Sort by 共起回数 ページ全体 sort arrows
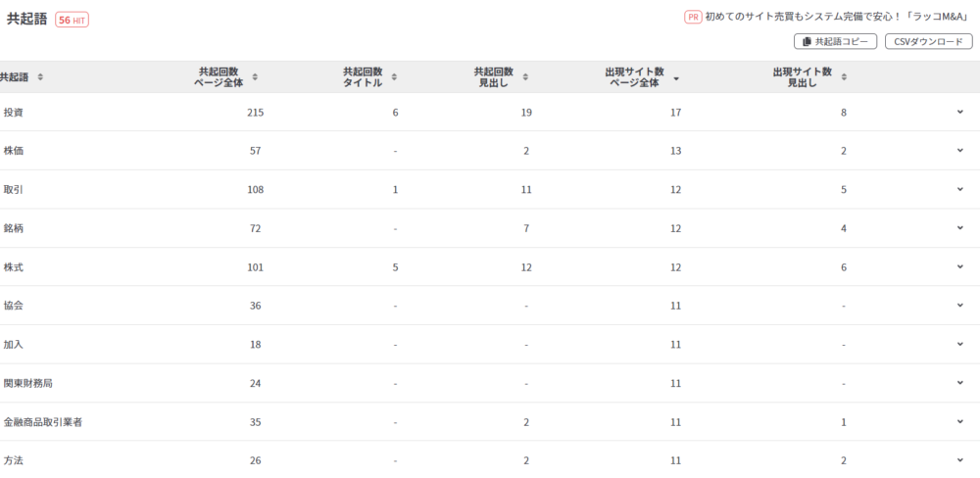The height and width of the screenshot is (478, 980). (255, 76)
